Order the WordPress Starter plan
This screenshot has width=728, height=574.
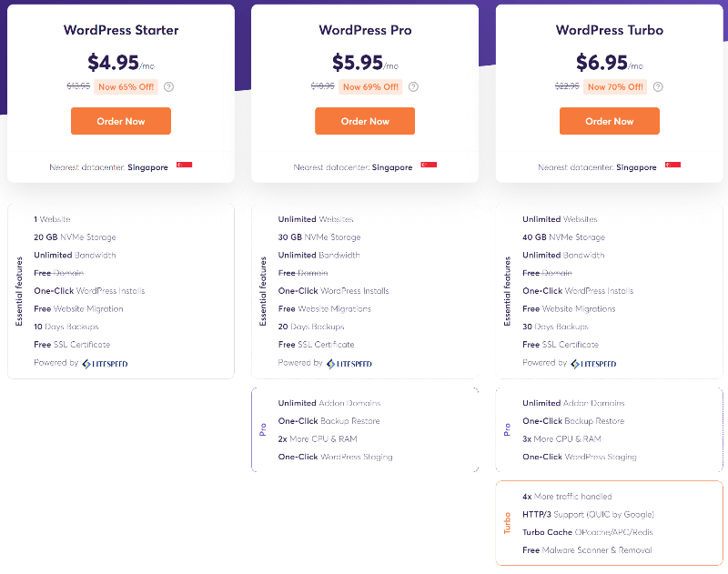121,121
